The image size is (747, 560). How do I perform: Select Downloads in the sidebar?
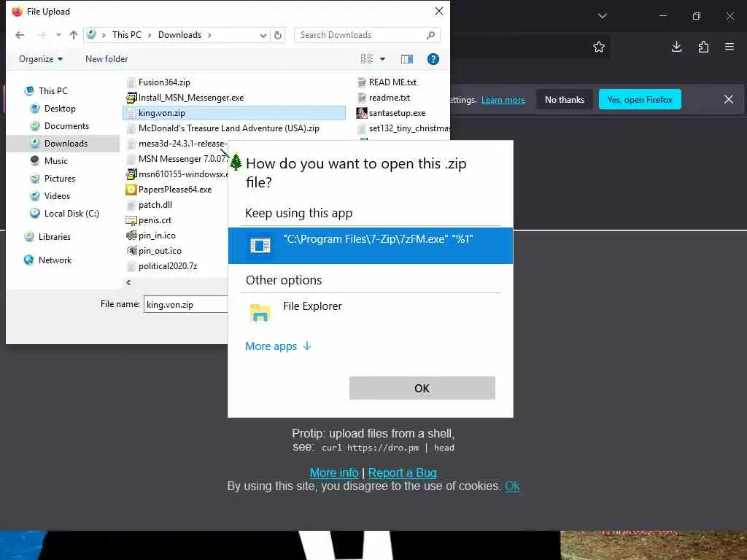click(x=63, y=144)
